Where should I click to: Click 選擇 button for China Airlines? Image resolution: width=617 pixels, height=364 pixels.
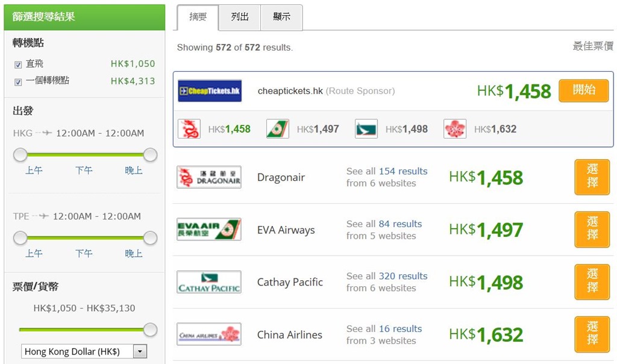[592, 334]
